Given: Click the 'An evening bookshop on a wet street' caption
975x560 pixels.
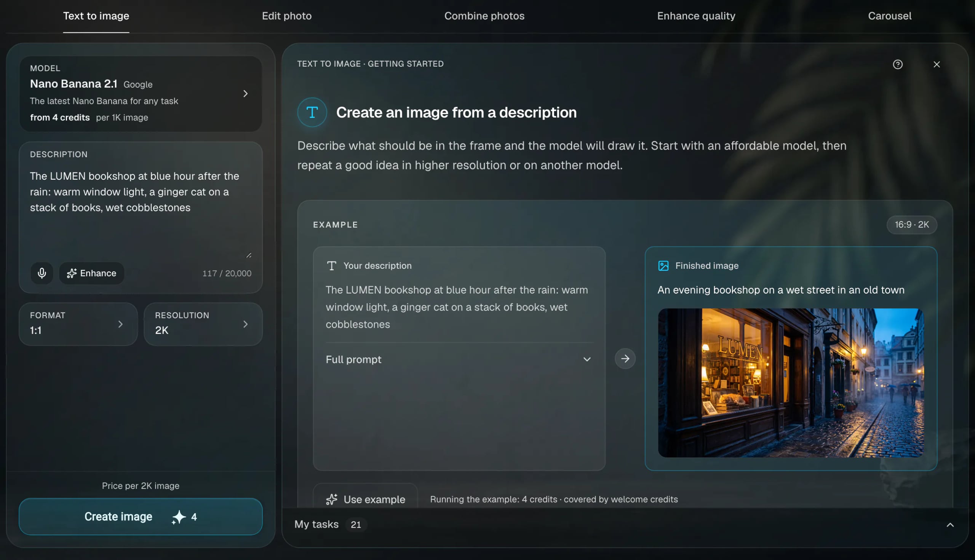Looking at the screenshot, I should coord(781,290).
